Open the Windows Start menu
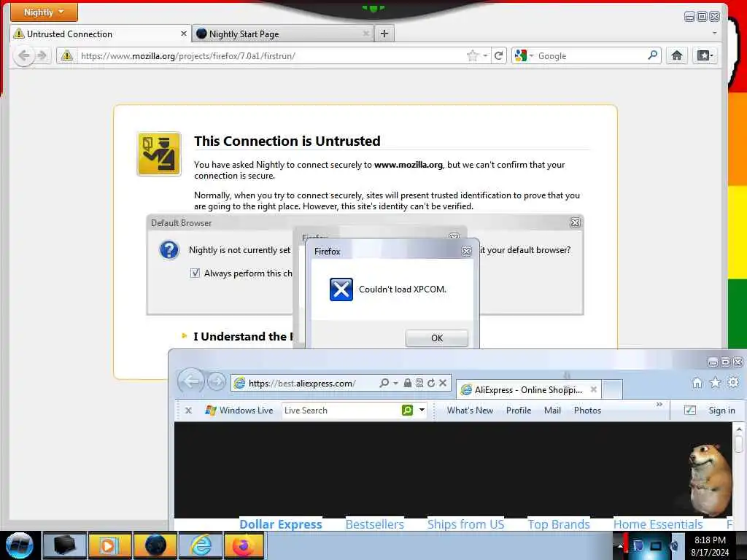The width and height of the screenshot is (747, 560). point(20,545)
